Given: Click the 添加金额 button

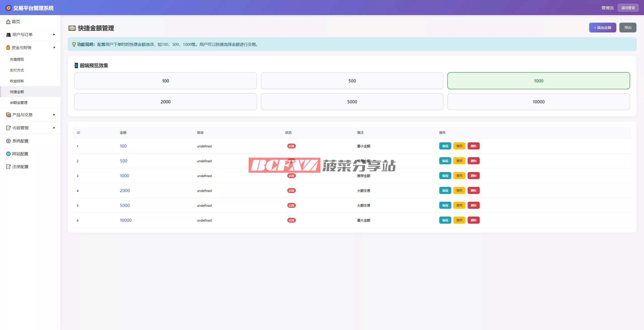Looking at the screenshot, I should click(602, 28).
